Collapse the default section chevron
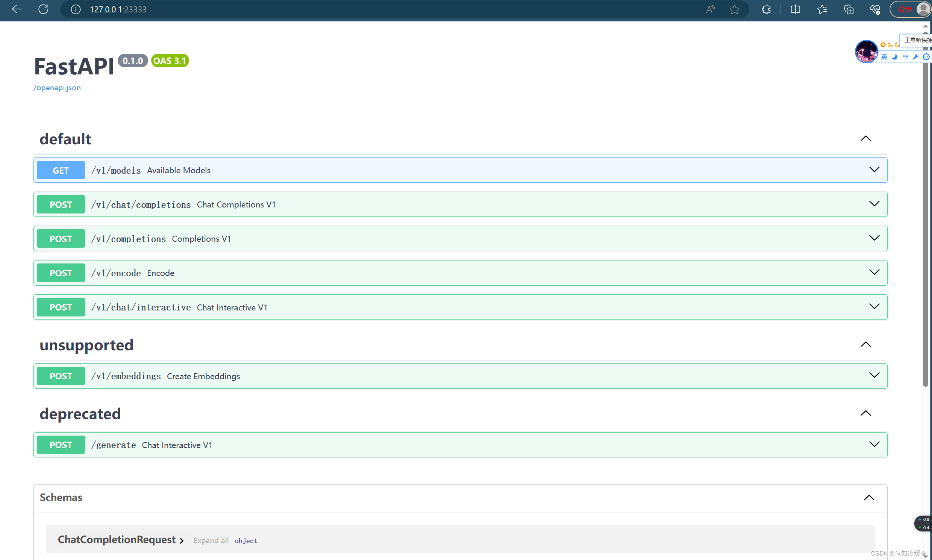 click(865, 138)
